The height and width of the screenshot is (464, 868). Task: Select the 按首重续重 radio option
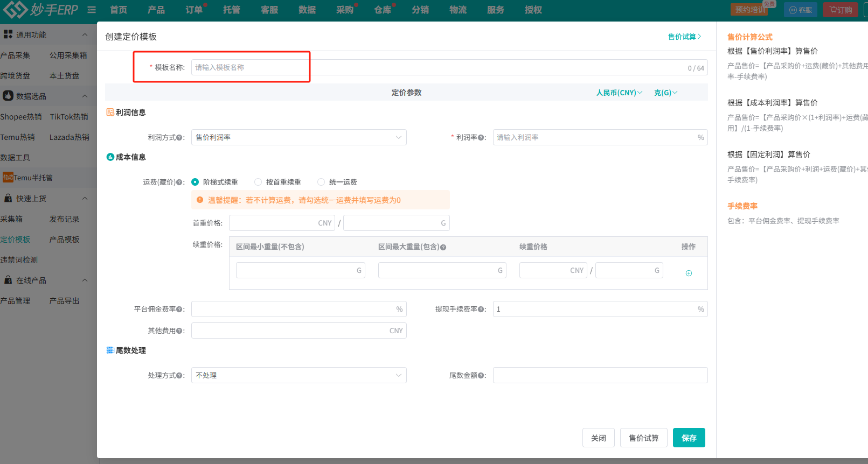click(x=258, y=182)
